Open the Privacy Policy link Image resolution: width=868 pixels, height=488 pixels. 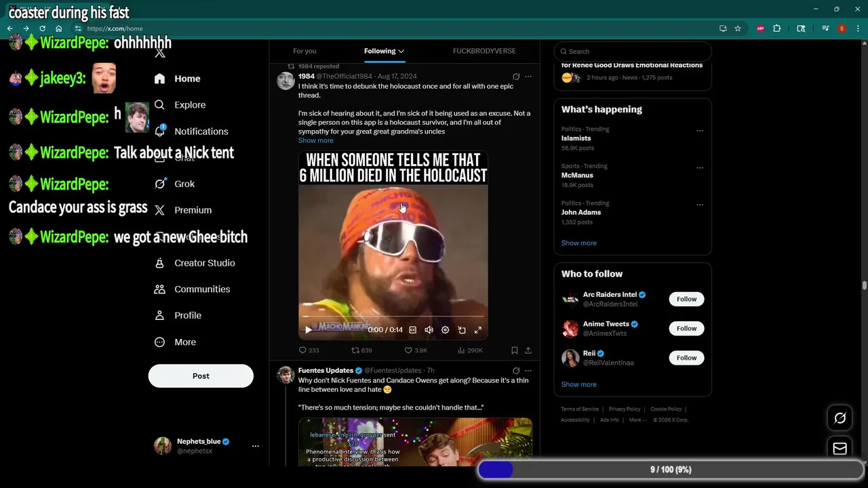coord(625,409)
